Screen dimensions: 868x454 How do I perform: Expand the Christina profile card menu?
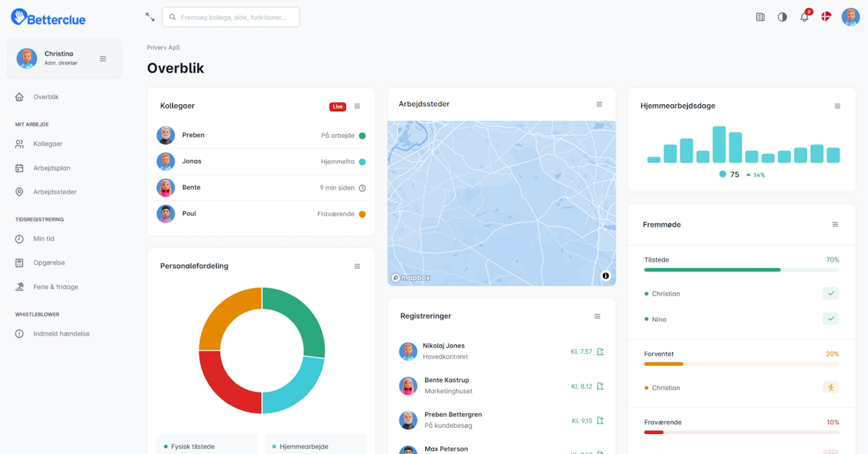pos(103,59)
